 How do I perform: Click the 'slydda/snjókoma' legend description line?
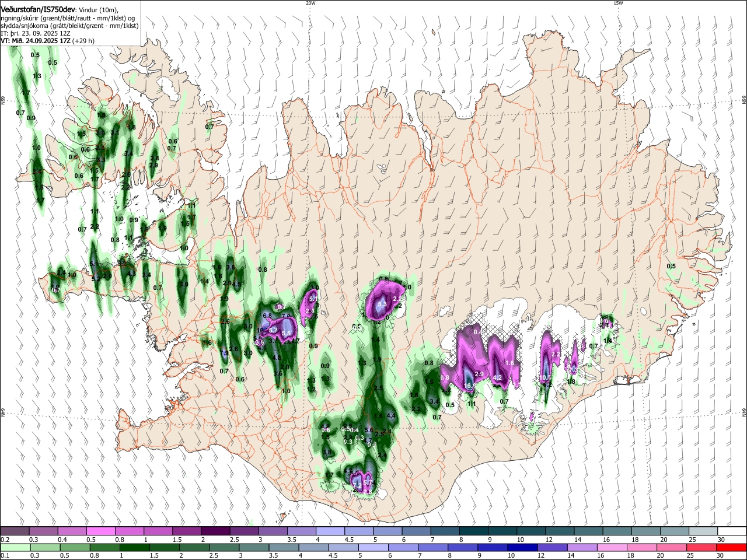pyautogui.click(x=69, y=26)
